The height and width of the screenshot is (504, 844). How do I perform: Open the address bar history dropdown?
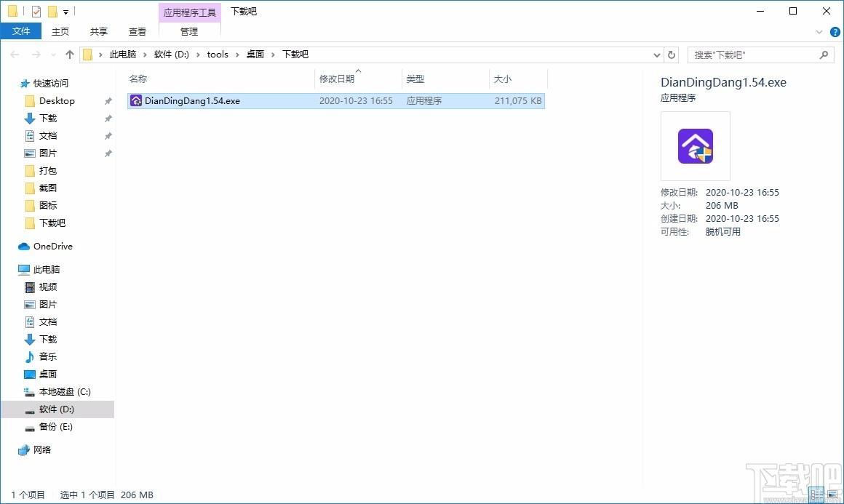coord(657,55)
